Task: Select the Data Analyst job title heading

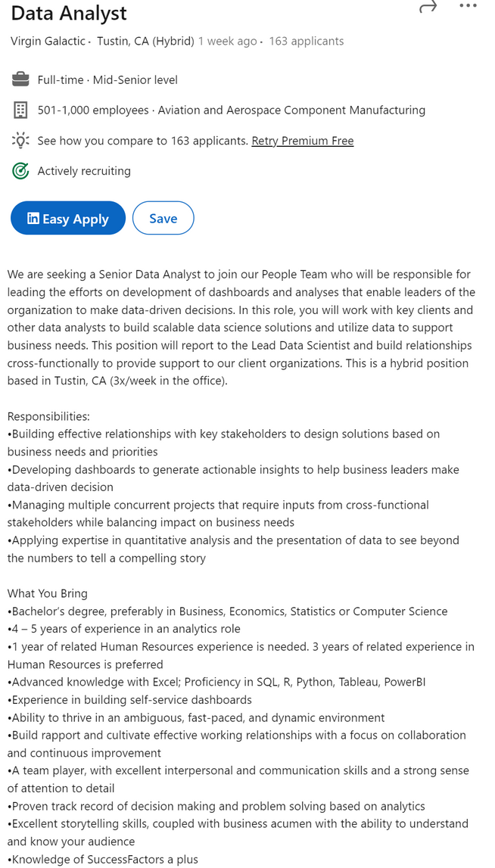Action: [68, 13]
